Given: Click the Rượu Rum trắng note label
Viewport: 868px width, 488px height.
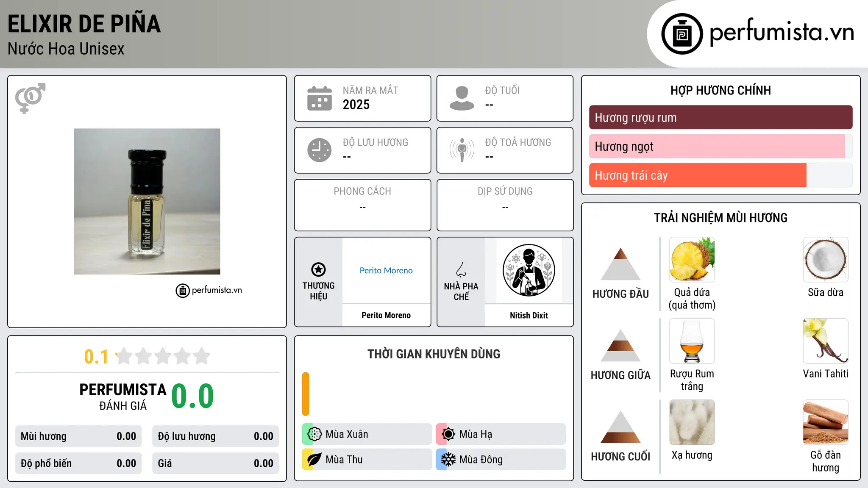Looking at the screenshot, I should [692, 380].
